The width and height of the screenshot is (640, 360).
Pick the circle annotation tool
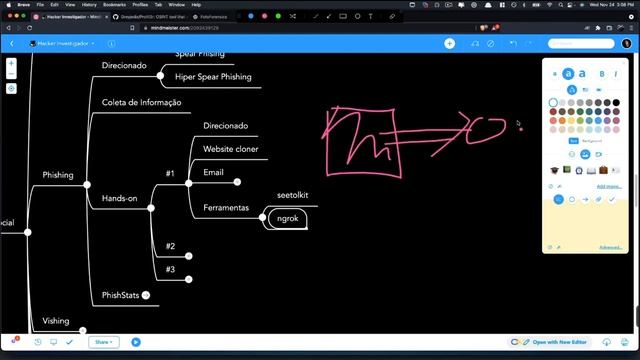(x=358, y=16)
